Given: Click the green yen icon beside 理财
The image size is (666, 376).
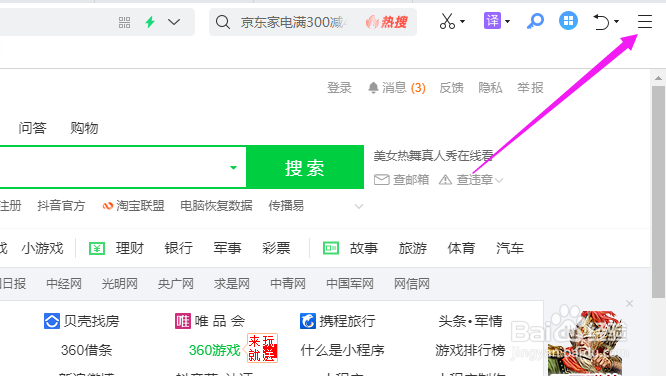Looking at the screenshot, I should [x=97, y=248].
